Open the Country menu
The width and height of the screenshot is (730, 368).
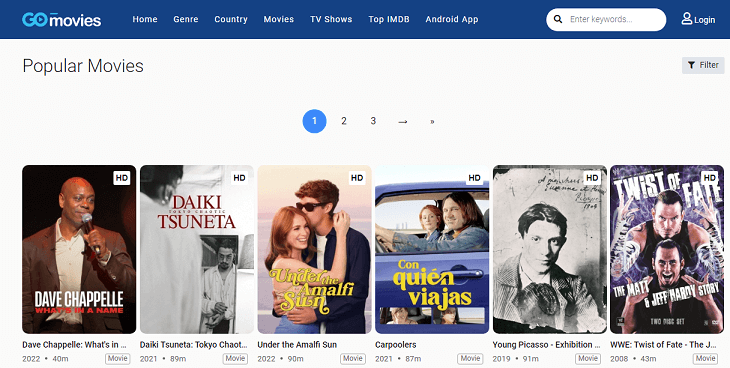point(231,20)
